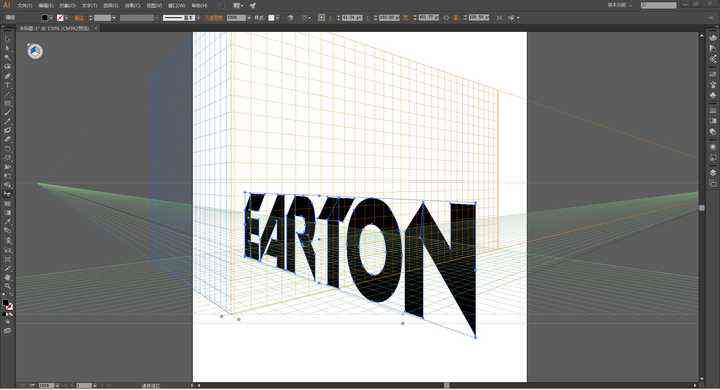Image resolution: width=720 pixels, height=390 pixels.
Task: Click the Illustrator Ai logo
Action: (x=6, y=5)
